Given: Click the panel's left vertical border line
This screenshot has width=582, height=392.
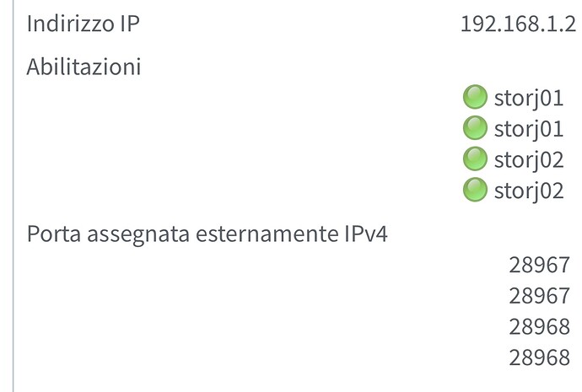Looking at the screenshot, I should [13, 196].
